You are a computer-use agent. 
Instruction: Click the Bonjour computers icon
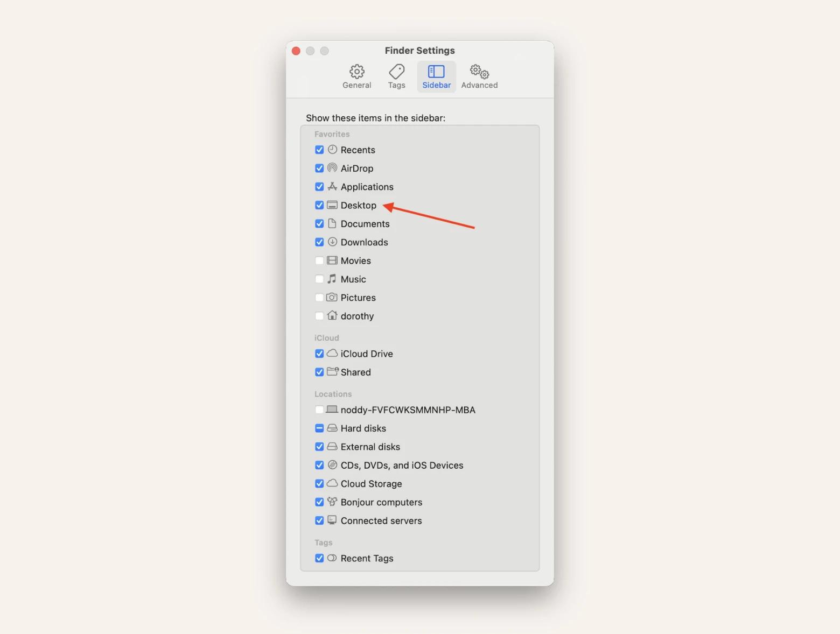[x=332, y=502]
